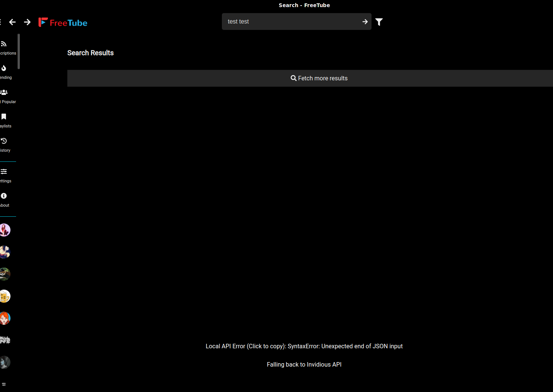
Task: Go forward with the right arrow
Action: pos(27,22)
